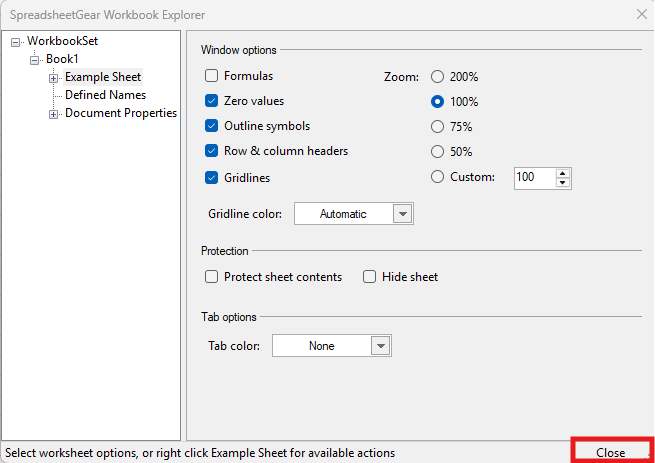Disable Outline symbols checkbox
The height and width of the screenshot is (463, 655).
pos(212,126)
